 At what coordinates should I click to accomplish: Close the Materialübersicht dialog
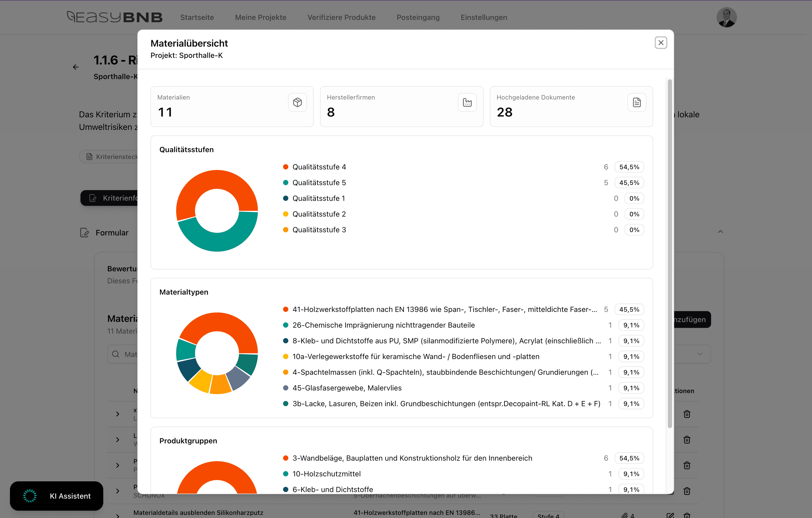[661, 43]
